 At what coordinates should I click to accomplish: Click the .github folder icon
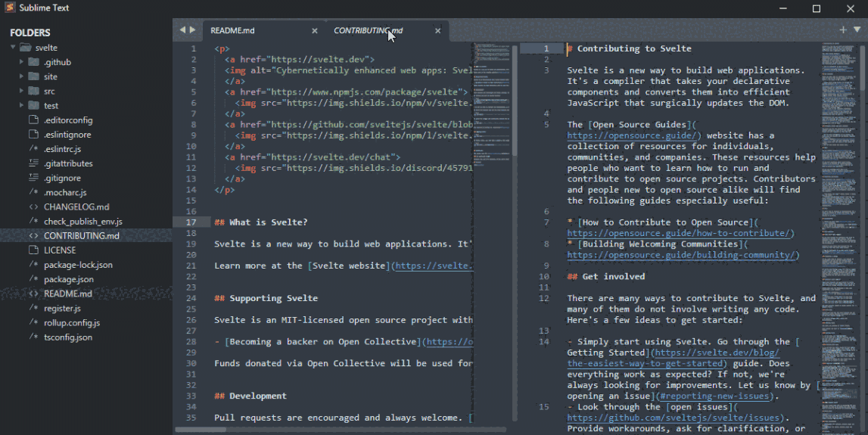(34, 62)
